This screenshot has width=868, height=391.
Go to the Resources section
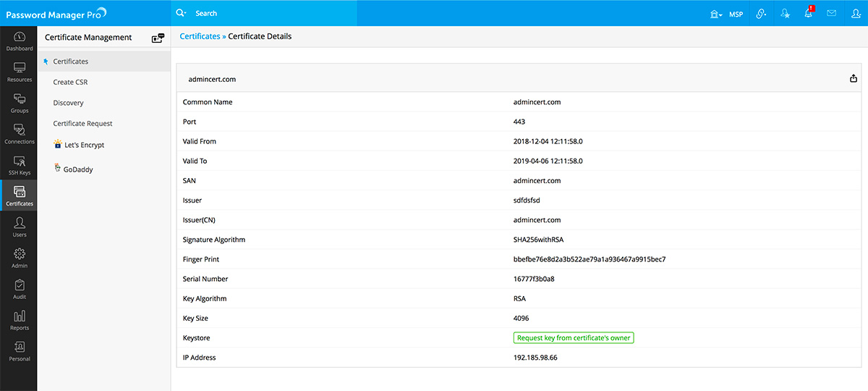[20, 72]
